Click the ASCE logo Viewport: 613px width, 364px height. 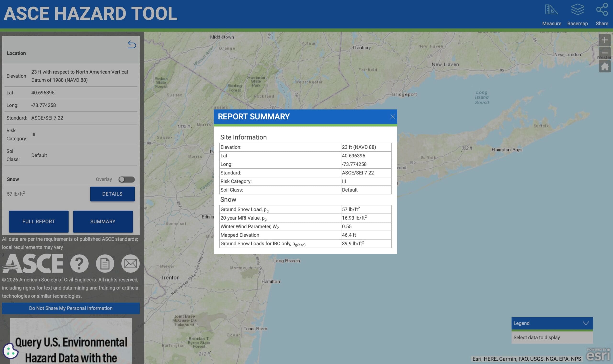coord(33,264)
